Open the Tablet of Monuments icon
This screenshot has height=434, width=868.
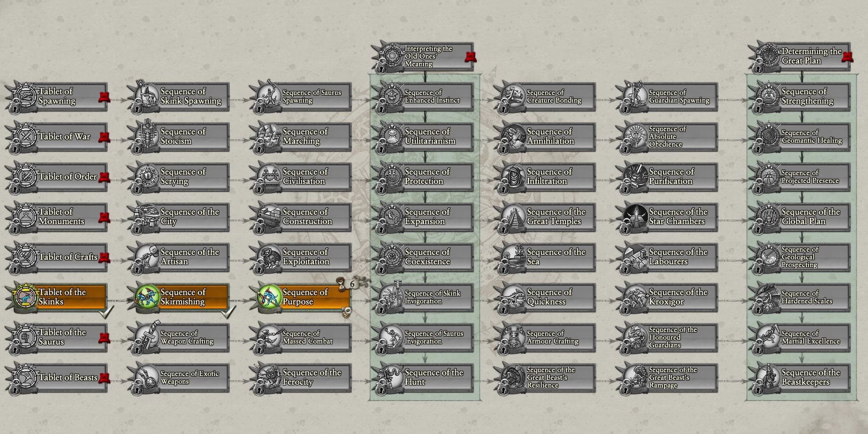(x=25, y=216)
